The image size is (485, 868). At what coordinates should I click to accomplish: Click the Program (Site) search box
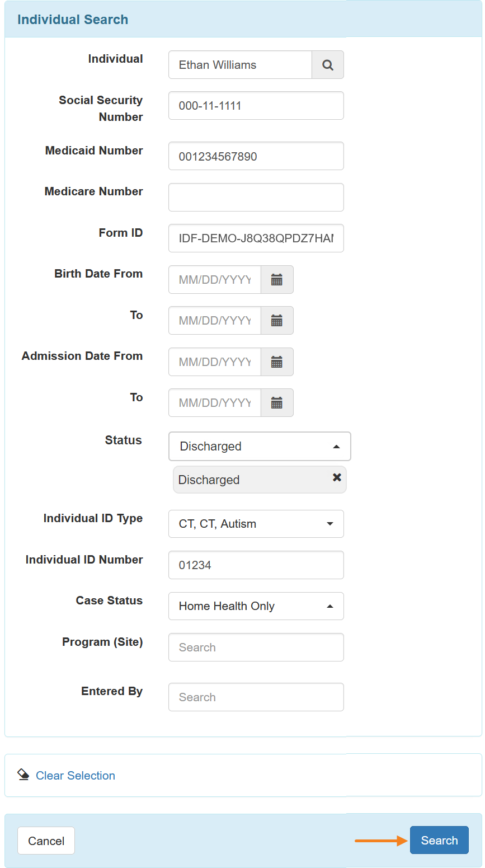coord(256,648)
